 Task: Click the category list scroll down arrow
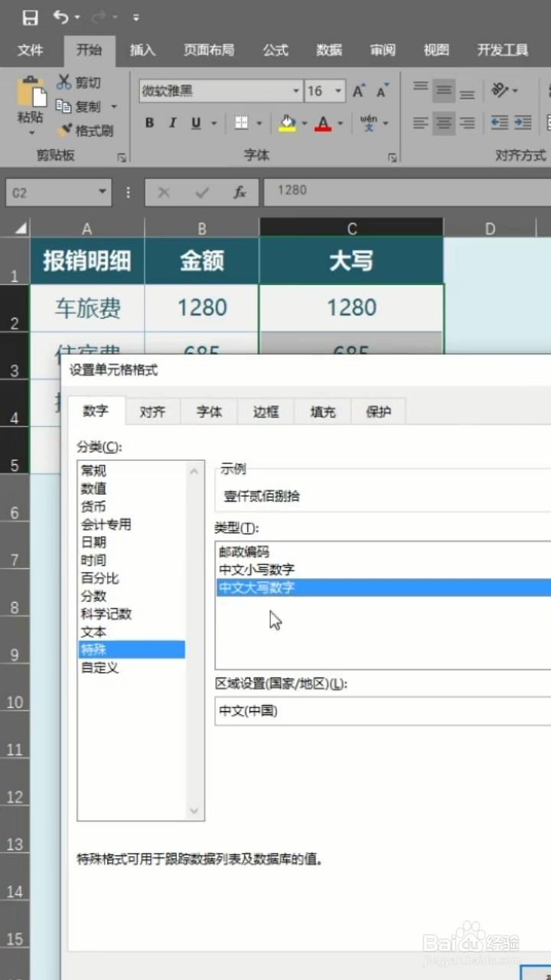click(x=194, y=811)
